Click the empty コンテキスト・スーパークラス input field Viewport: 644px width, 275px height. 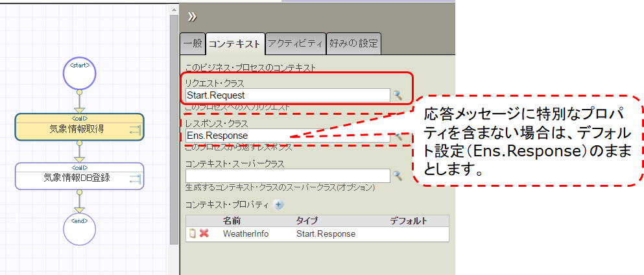pos(287,176)
